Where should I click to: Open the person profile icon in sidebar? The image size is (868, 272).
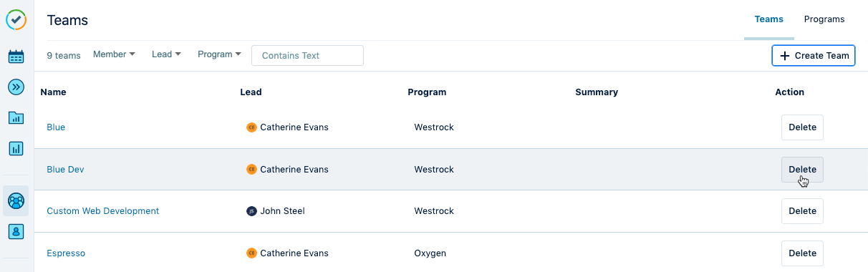pos(16,231)
